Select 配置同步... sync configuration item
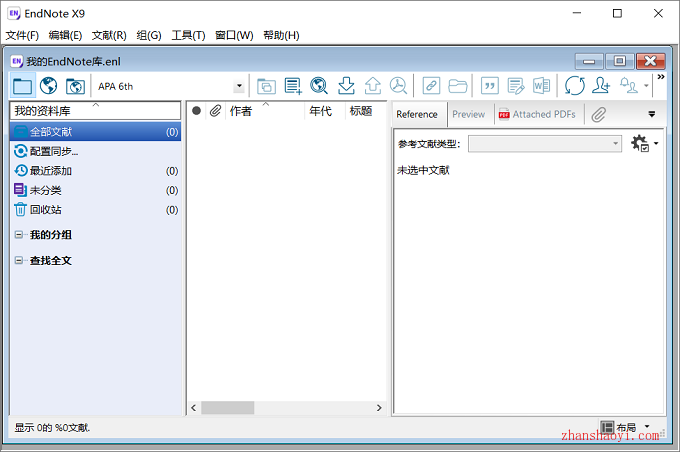Image resolution: width=680 pixels, height=452 pixels. (x=95, y=151)
